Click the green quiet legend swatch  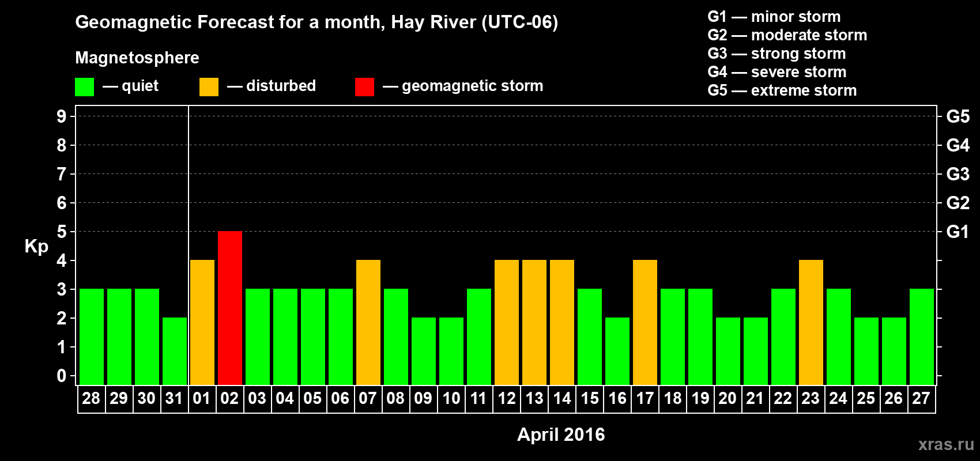point(84,87)
